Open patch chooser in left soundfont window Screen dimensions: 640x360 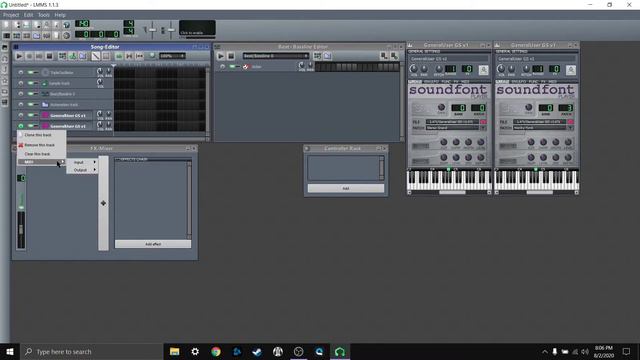483,128
